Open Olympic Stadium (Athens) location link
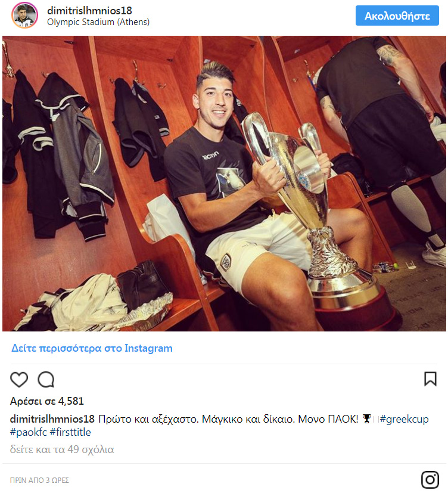448x493 pixels. point(98,22)
